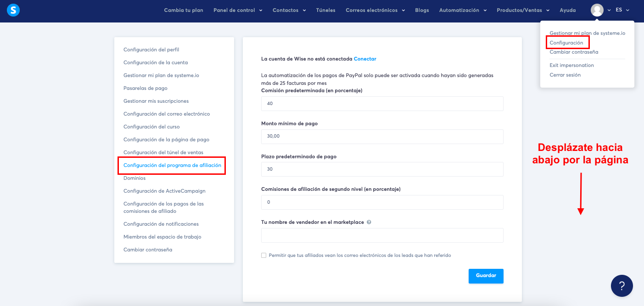Open Cambiar contraseña from the sidebar
Image resolution: width=644 pixels, height=306 pixels.
coord(148,249)
